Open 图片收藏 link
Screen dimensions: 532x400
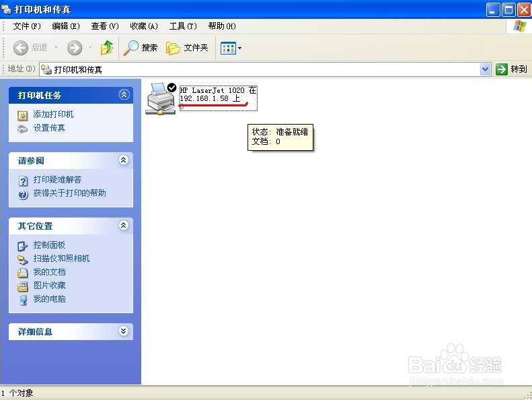point(49,286)
